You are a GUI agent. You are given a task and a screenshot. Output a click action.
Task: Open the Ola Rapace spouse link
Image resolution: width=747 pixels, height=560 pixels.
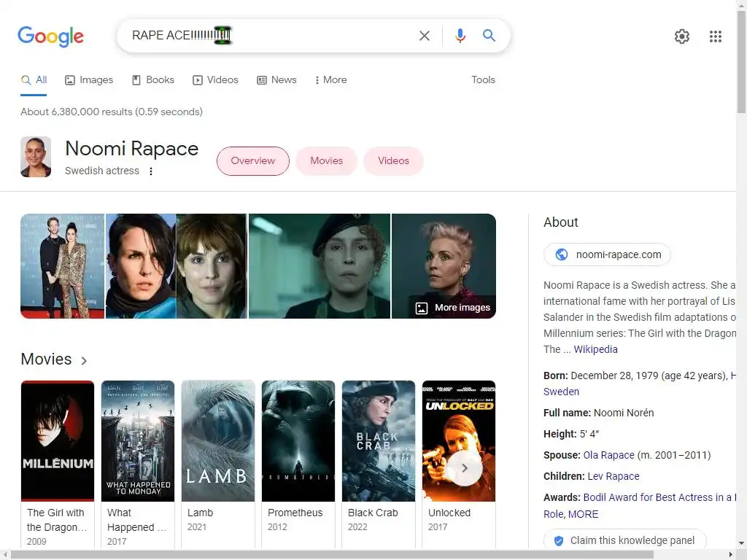coord(609,455)
